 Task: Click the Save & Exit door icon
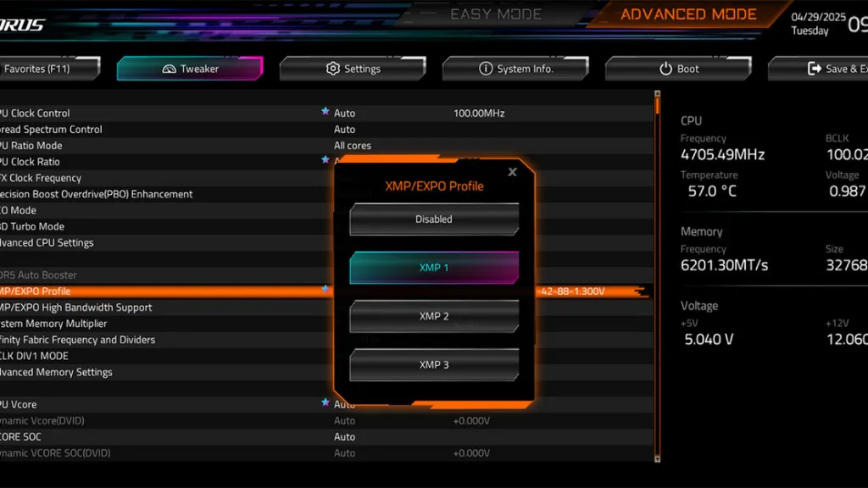[x=815, y=69]
